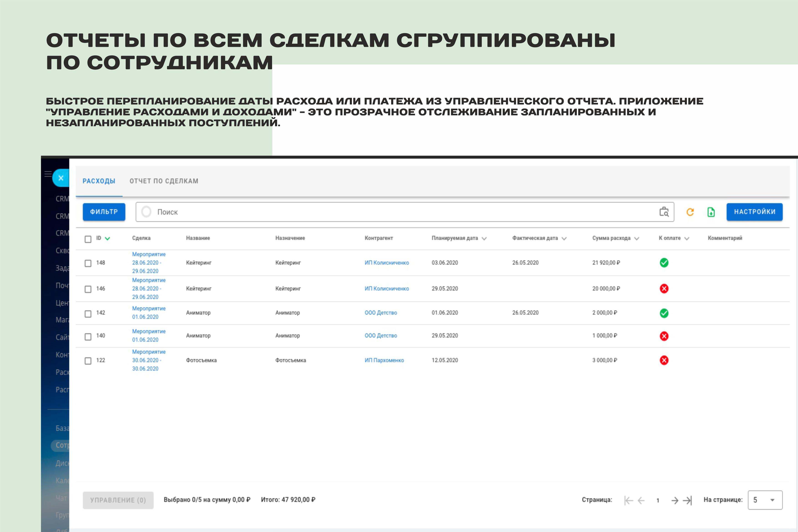Switch to Отчет по сделкам tab
Screen dimensions: 798x532
164,181
